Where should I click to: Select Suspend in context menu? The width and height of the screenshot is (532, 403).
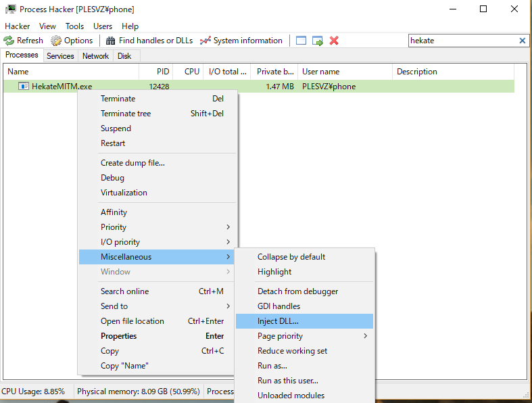tap(158, 128)
